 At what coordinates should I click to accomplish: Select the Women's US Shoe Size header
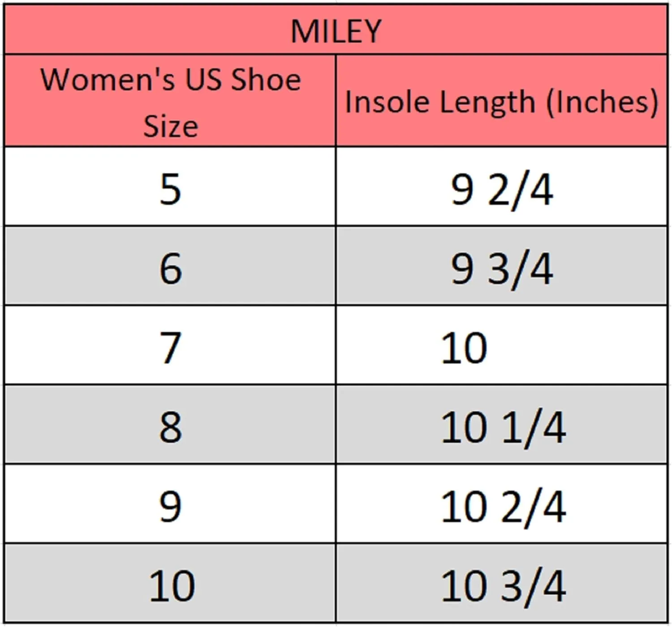[170, 101]
